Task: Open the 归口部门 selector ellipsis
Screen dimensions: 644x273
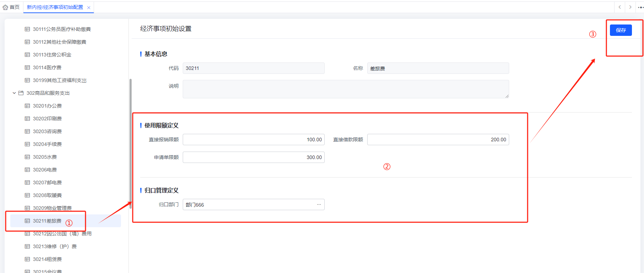Action: tap(319, 204)
